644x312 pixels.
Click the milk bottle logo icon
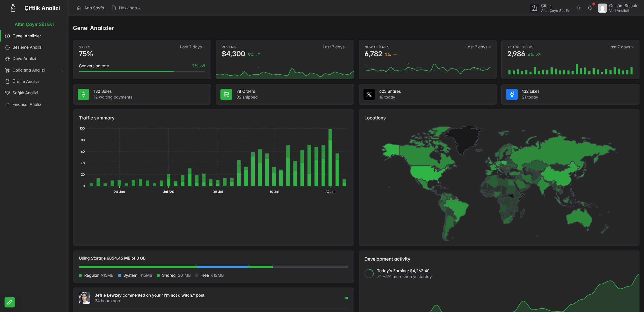coord(13,8)
